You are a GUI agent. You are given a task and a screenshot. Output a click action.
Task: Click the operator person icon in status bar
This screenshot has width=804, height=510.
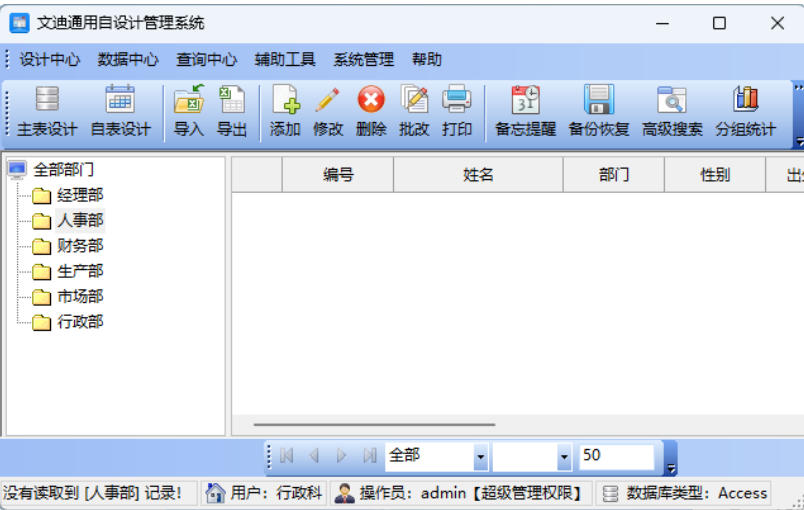click(x=345, y=493)
